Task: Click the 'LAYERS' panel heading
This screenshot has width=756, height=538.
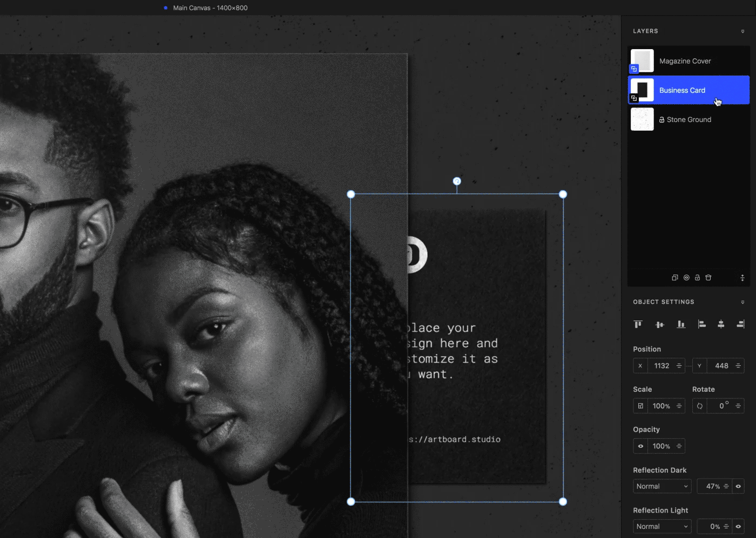Action: pyautogui.click(x=645, y=31)
